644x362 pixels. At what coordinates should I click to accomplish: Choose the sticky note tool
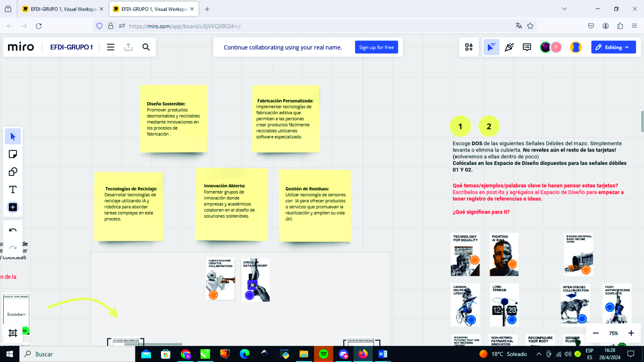13,154
